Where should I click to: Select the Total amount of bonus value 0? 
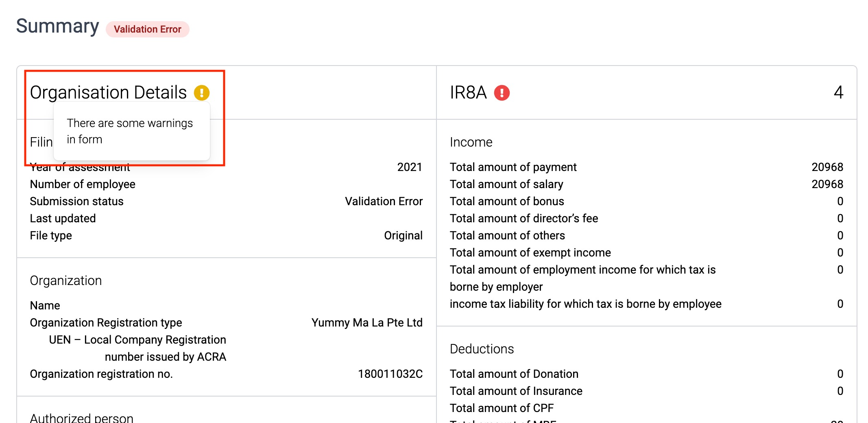pos(840,201)
